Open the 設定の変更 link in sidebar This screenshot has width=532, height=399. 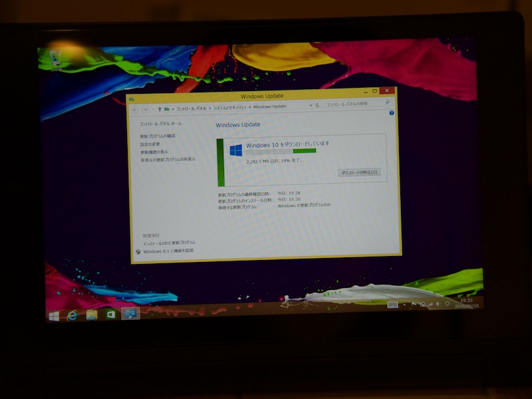click(150, 144)
